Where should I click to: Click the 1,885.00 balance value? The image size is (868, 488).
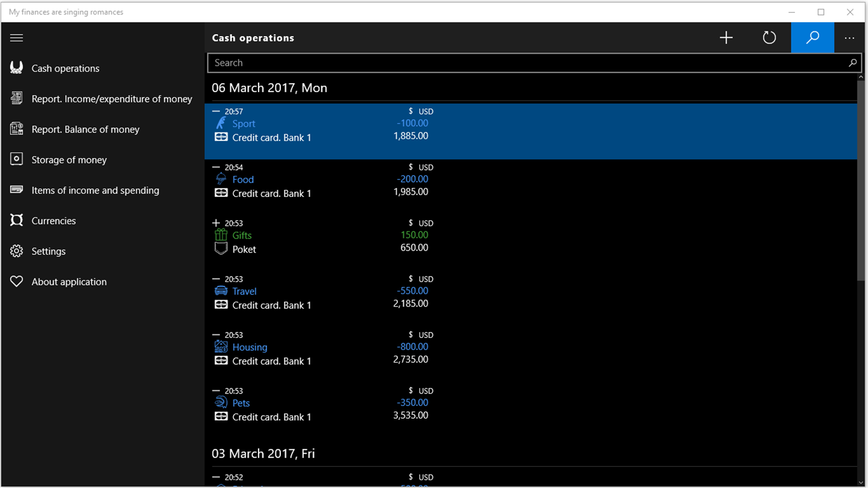point(411,136)
